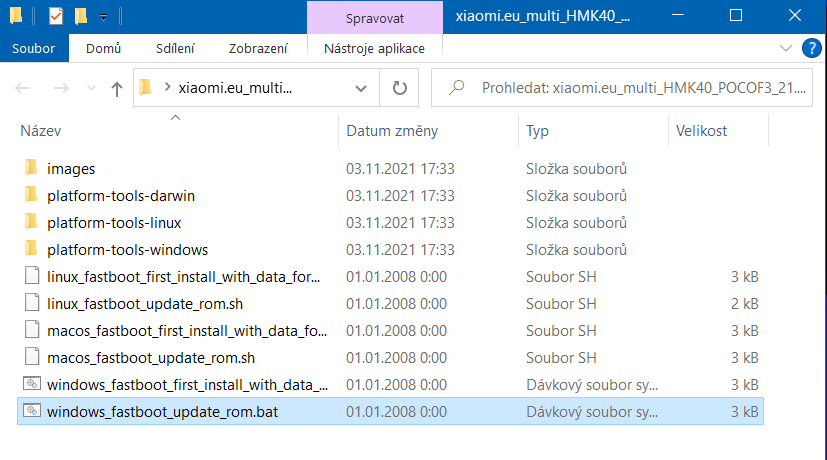Select the images folder icon
Image resolution: width=827 pixels, height=460 pixels.
click(x=31, y=168)
